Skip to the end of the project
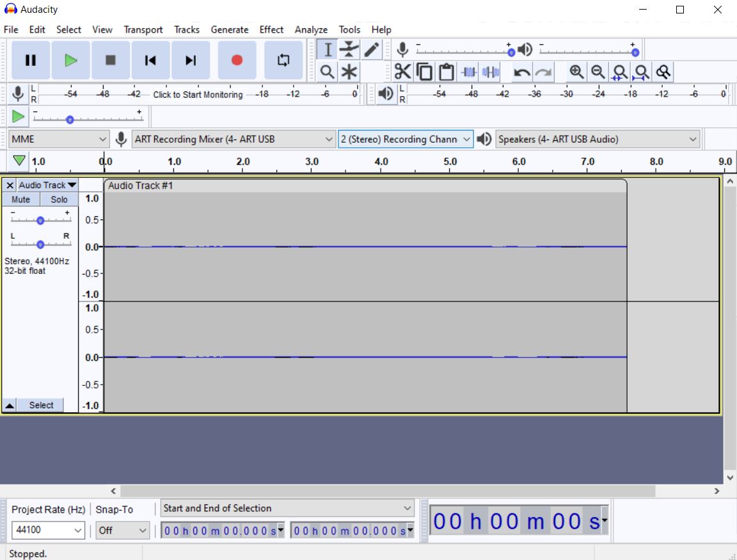Viewport: 737px width, 560px height. coord(191,60)
